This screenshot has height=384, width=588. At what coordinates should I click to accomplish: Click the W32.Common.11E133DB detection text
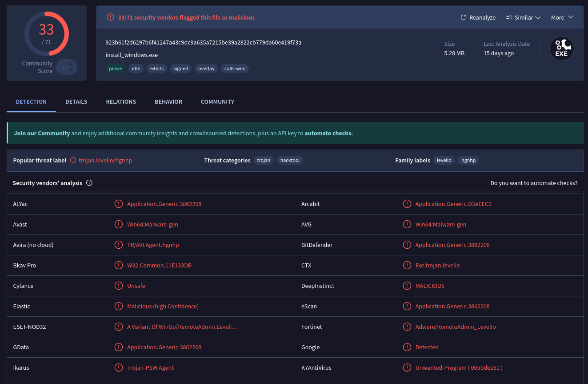point(159,265)
